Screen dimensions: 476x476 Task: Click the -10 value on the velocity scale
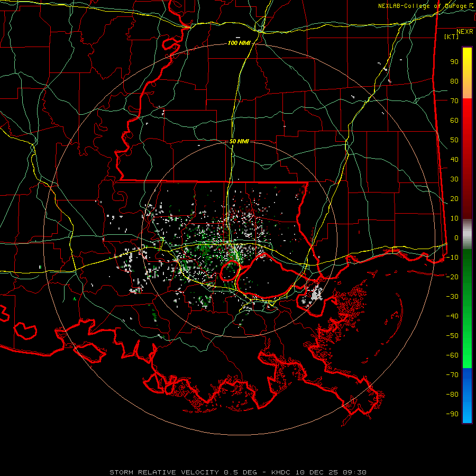pyautogui.click(x=452, y=258)
